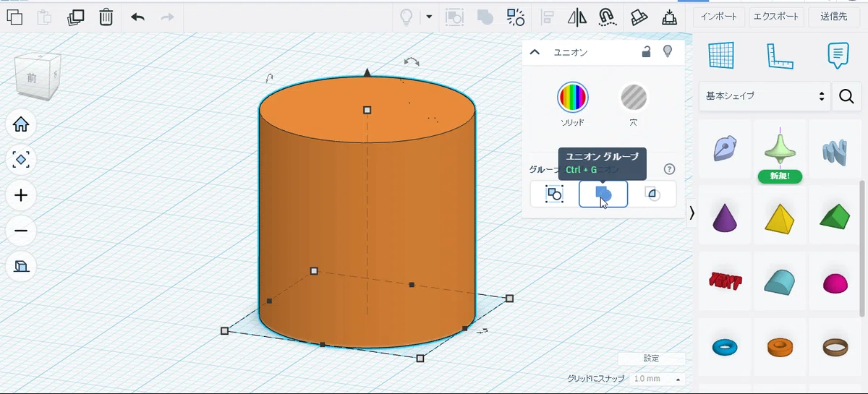The image size is (868, 394).
Task: Pick the orange tube shape
Action: pyautogui.click(x=780, y=347)
